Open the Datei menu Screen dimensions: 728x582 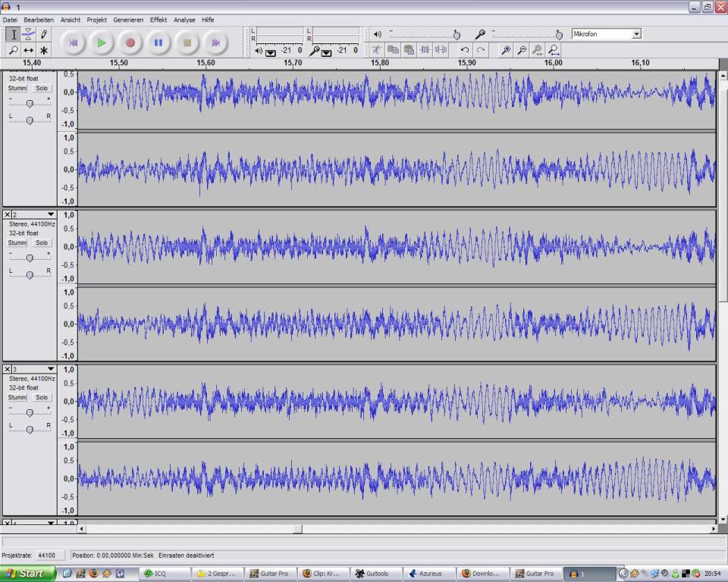[x=10, y=20]
